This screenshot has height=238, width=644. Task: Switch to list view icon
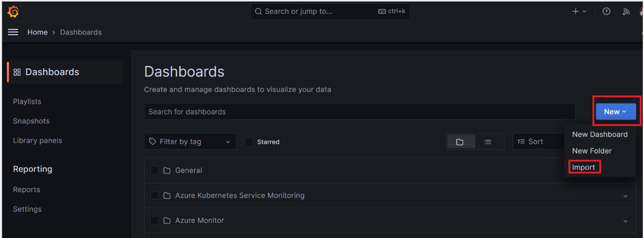[x=487, y=142]
